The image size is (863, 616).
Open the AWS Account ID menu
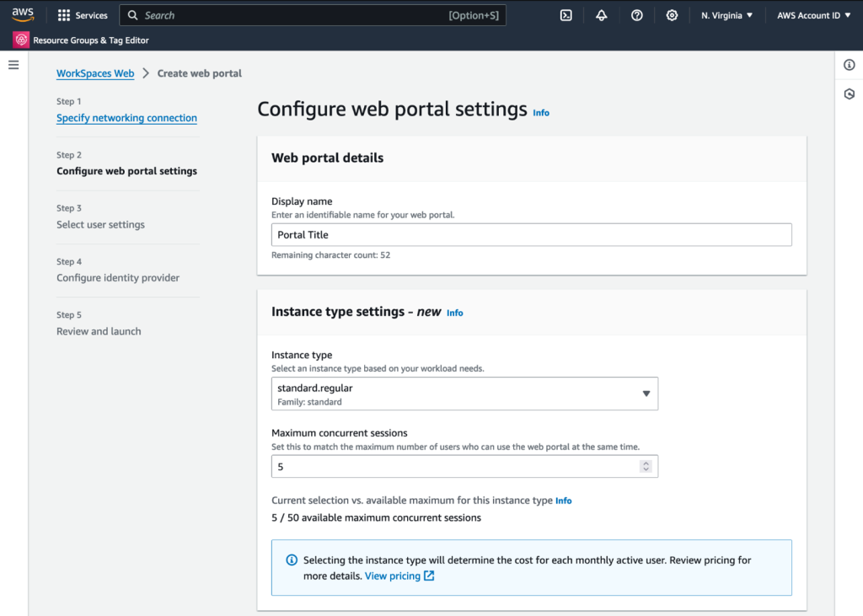[x=812, y=14]
